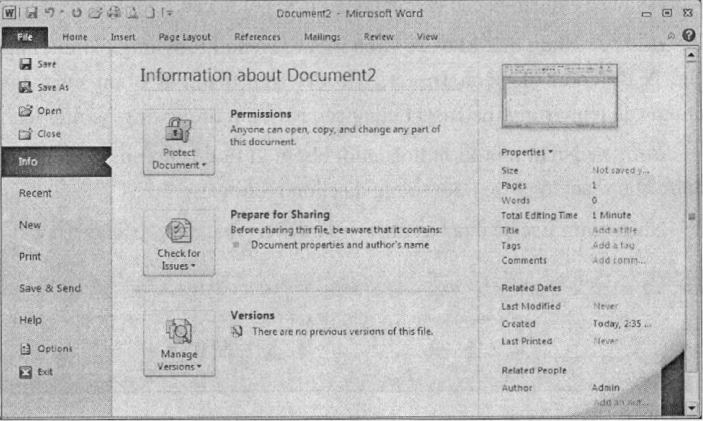Select Recent in the Backstage menu

tap(35, 193)
